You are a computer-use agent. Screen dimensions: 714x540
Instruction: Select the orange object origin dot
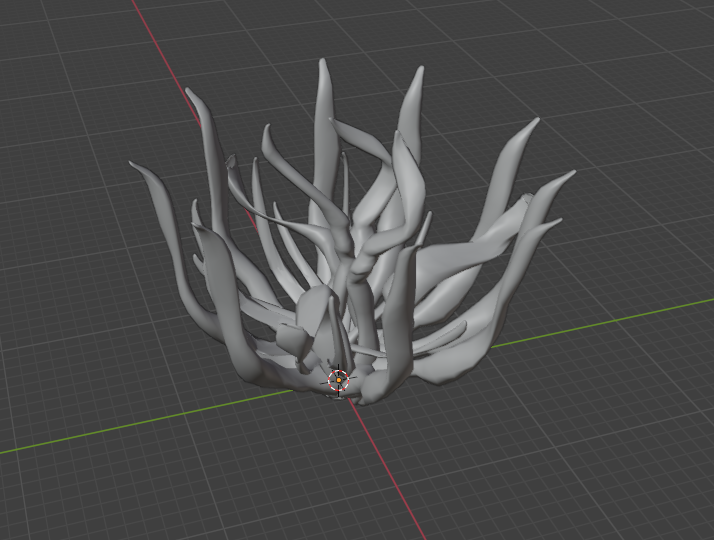coord(338,380)
